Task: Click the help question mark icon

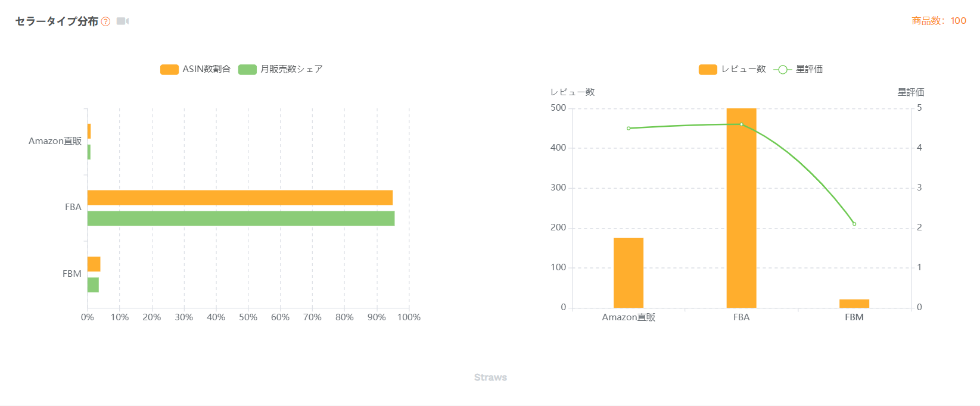Action: coord(106,21)
